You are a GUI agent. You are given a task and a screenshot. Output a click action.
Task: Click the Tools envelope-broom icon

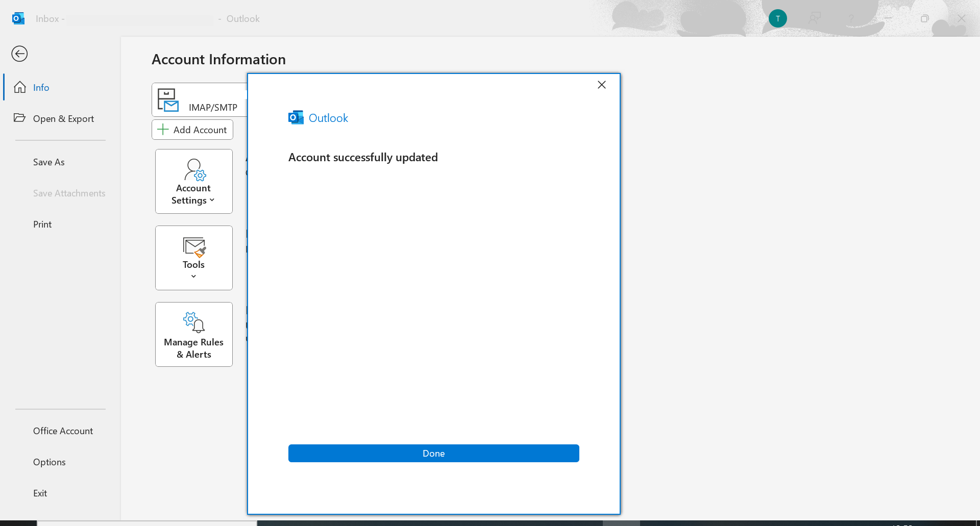coord(194,247)
